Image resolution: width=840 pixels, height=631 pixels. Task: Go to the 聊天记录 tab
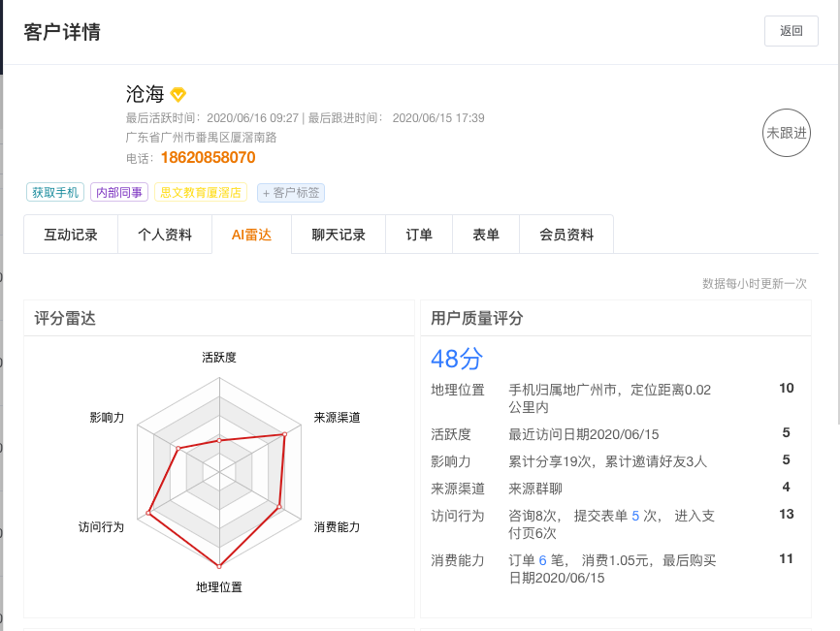click(339, 235)
